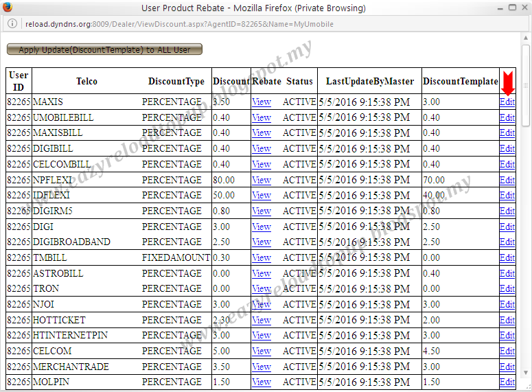View rebate for NPFLEXI
The image size is (532, 392).
[262, 180]
